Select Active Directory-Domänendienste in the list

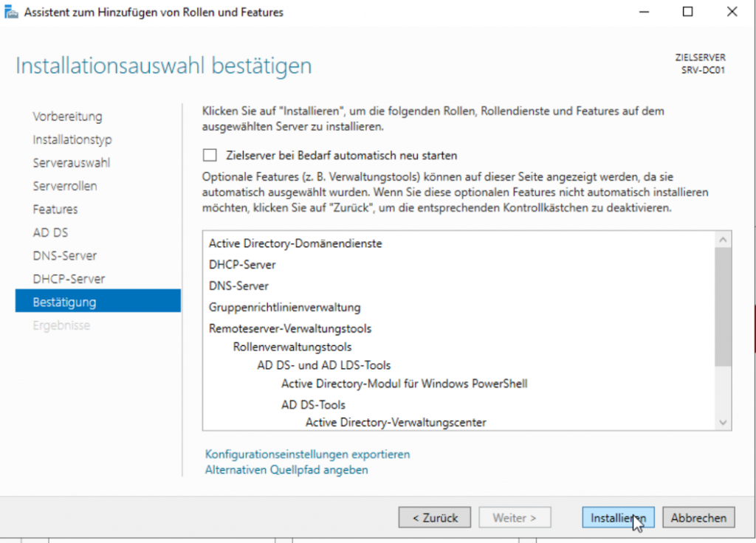pos(295,243)
